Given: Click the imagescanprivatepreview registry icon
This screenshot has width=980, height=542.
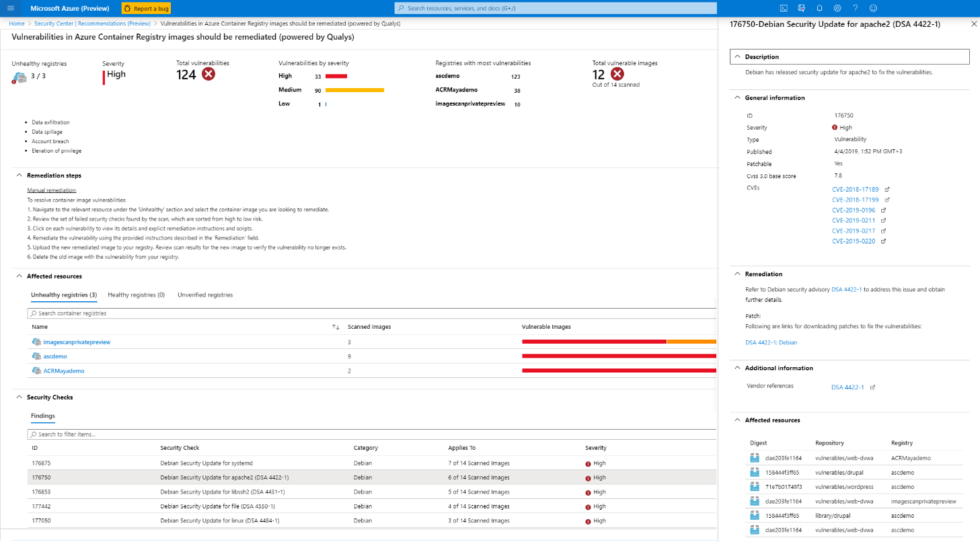Looking at the screenshot, I should click(x=36, y=342).
